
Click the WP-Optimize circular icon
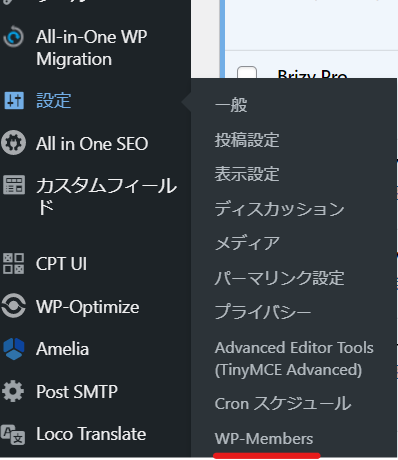pyautogui.click(x=13, y=306)
